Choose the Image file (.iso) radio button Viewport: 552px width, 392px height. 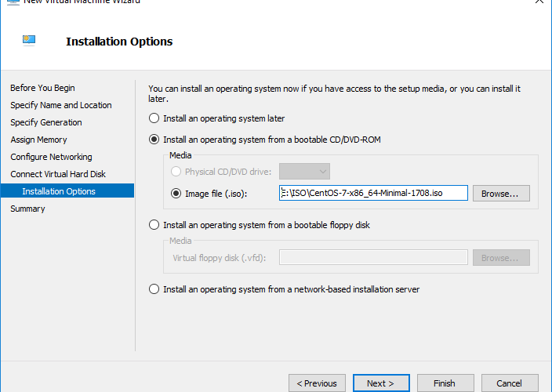pos(176,193)
